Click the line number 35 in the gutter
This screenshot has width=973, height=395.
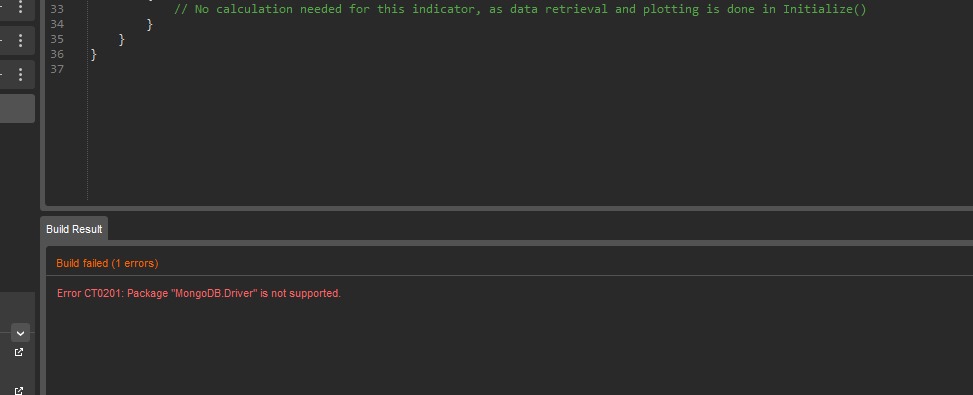57,39
